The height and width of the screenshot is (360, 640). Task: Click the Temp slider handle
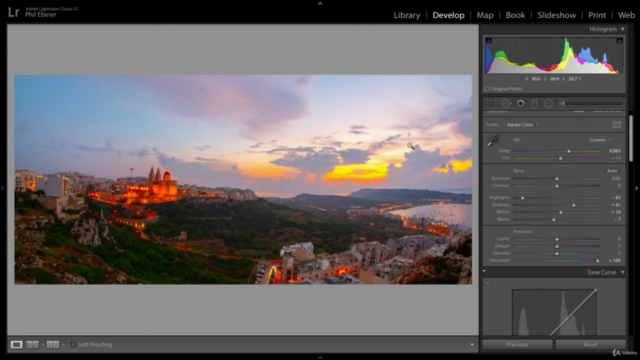(x=569, y=151)
